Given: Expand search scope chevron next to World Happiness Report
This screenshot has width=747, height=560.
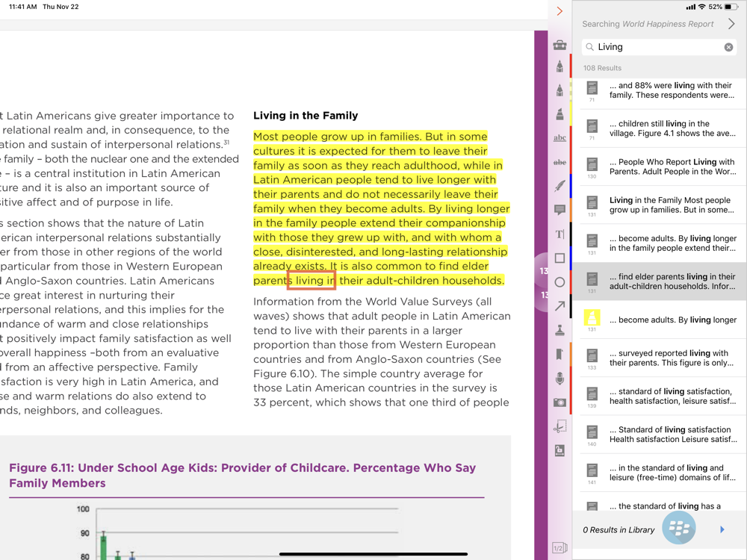Looking at the screenshot, I should pos(731,23).
